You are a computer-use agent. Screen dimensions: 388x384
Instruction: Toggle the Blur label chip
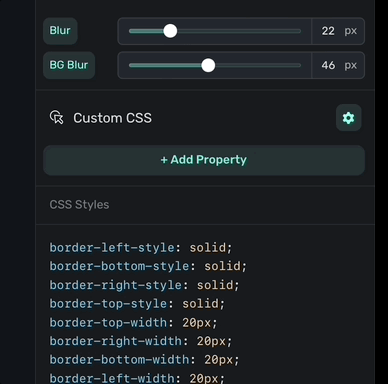click(60, 31)
